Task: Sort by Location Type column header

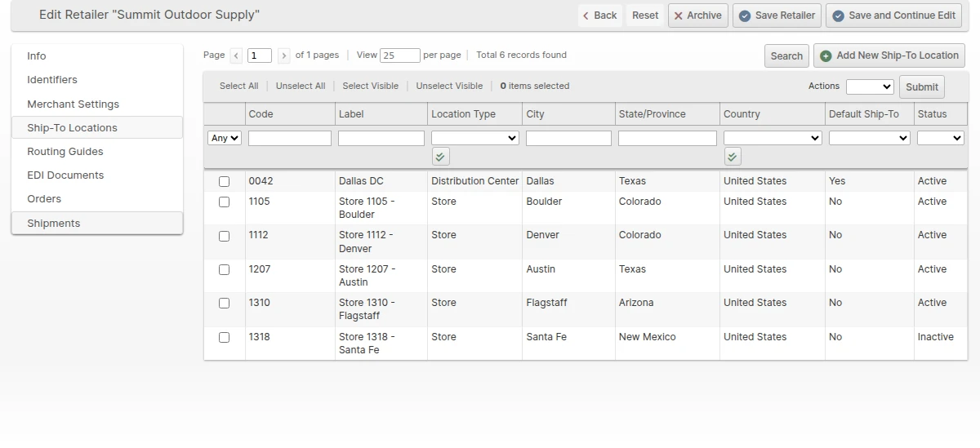Action: coord(475,114)
